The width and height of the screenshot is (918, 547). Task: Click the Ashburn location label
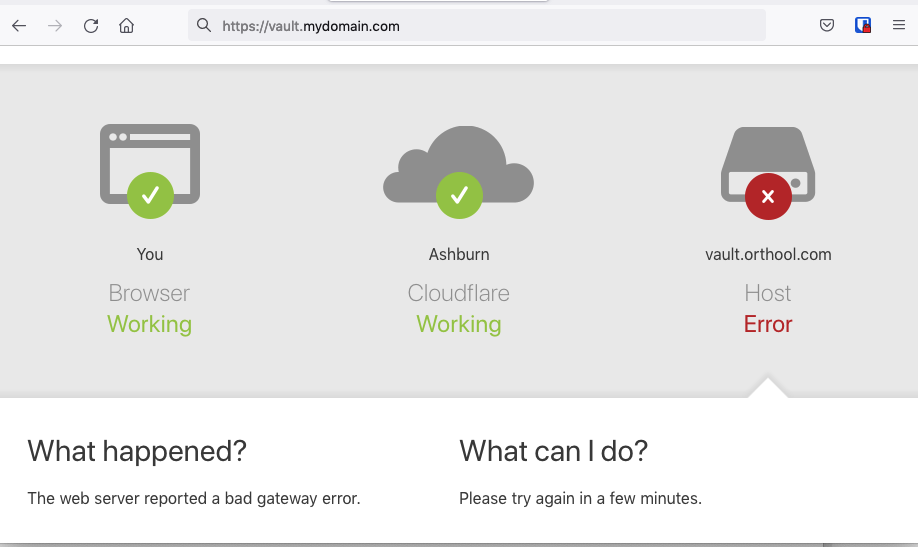[459, 254]
